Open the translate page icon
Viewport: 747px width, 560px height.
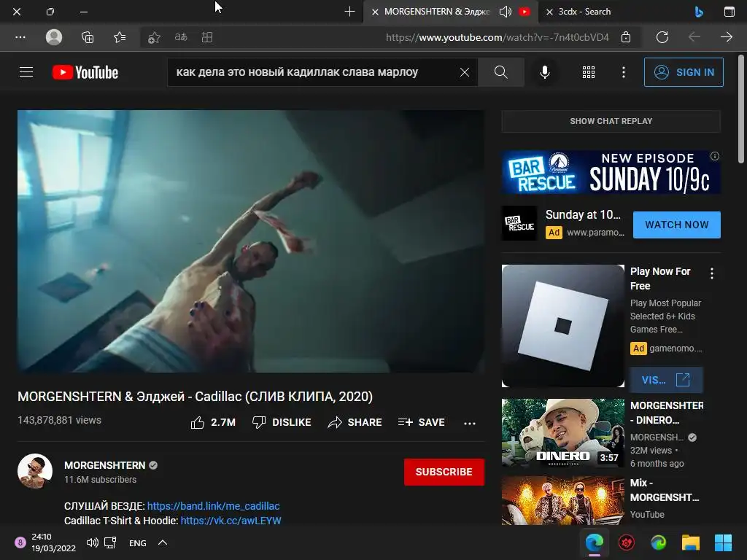[x=181, y=37]
